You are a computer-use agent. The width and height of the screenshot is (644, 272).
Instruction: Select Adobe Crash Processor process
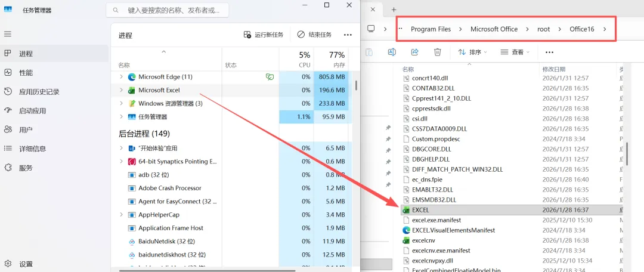click(231, 188)
